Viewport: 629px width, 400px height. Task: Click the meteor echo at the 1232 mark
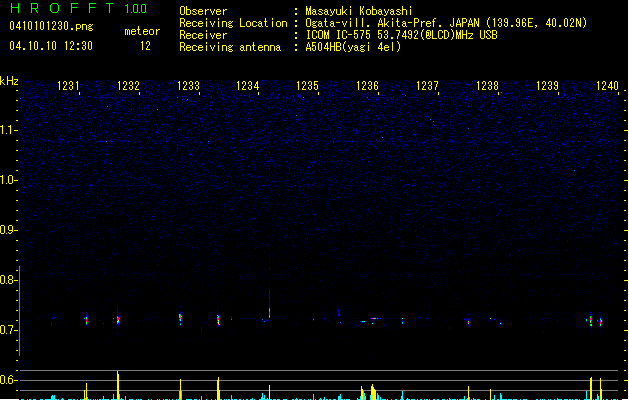[x=118, y=319]
